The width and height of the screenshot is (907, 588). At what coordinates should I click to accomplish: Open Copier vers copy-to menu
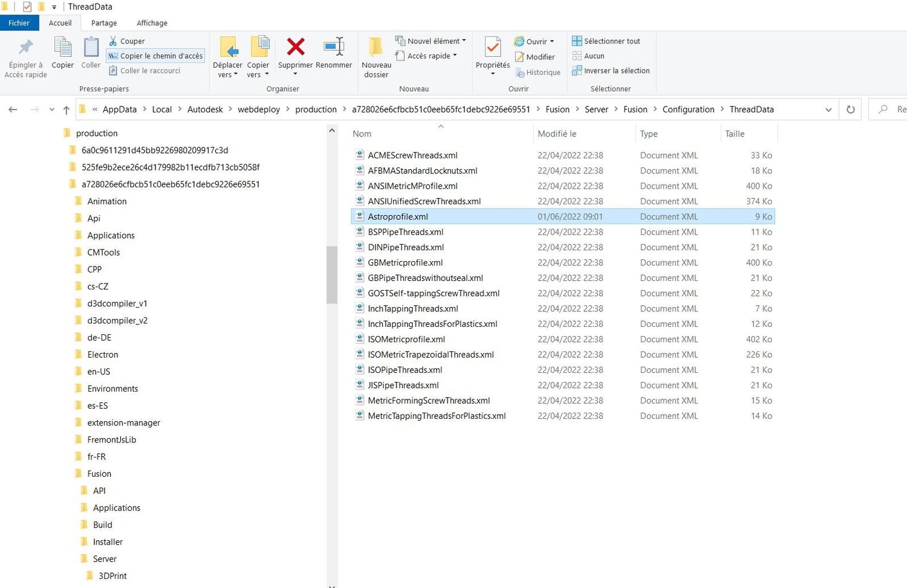click(x=258, y=57)
